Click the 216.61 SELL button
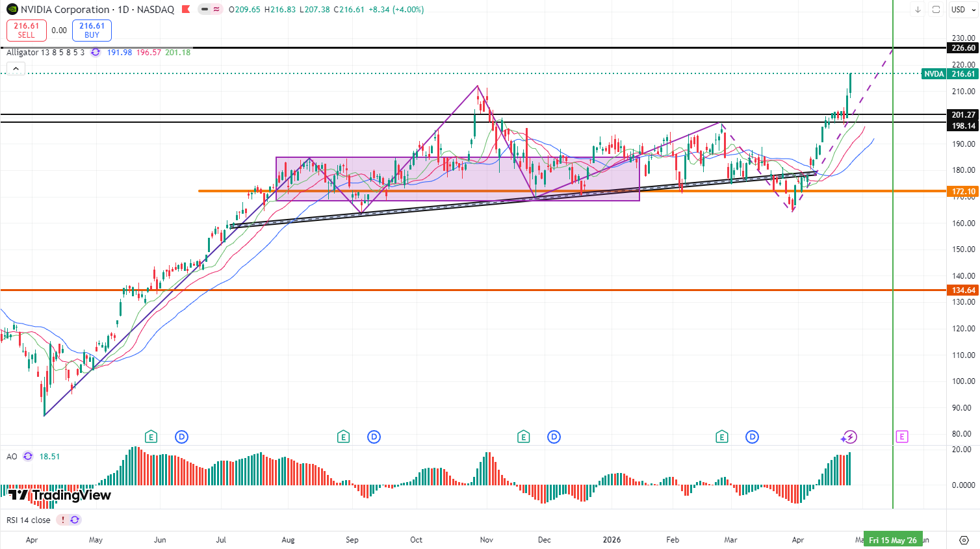The height and width of the screenshot is (549, 980). coord(26,31)
